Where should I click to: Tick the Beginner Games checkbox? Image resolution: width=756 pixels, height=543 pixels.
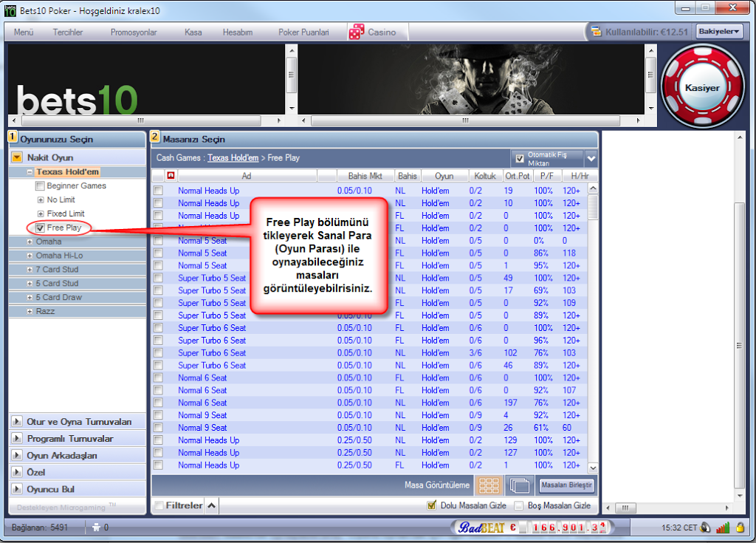coord(40,186)
